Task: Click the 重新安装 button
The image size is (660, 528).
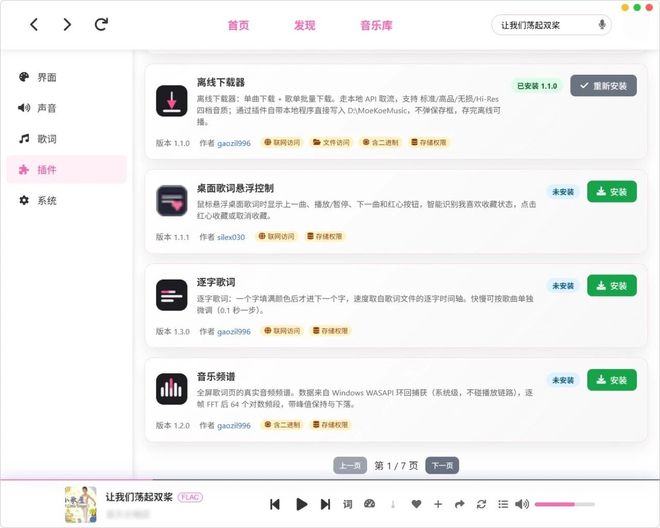Action: [603, 86]
